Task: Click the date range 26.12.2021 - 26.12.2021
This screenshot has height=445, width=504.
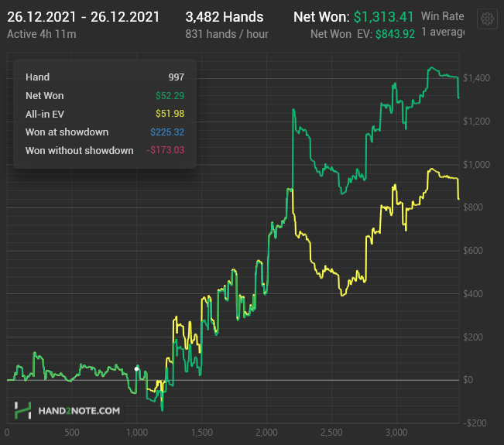Action: (x=84, y=17)
